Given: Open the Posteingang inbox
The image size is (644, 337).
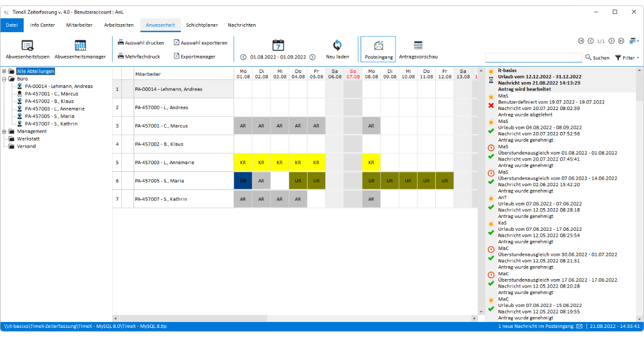Looking at the screenshot, I should point(378,49).
